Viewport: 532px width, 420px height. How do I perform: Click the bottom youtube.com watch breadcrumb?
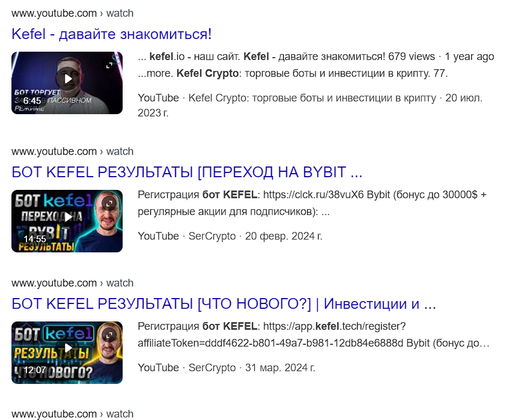(72, 414)
